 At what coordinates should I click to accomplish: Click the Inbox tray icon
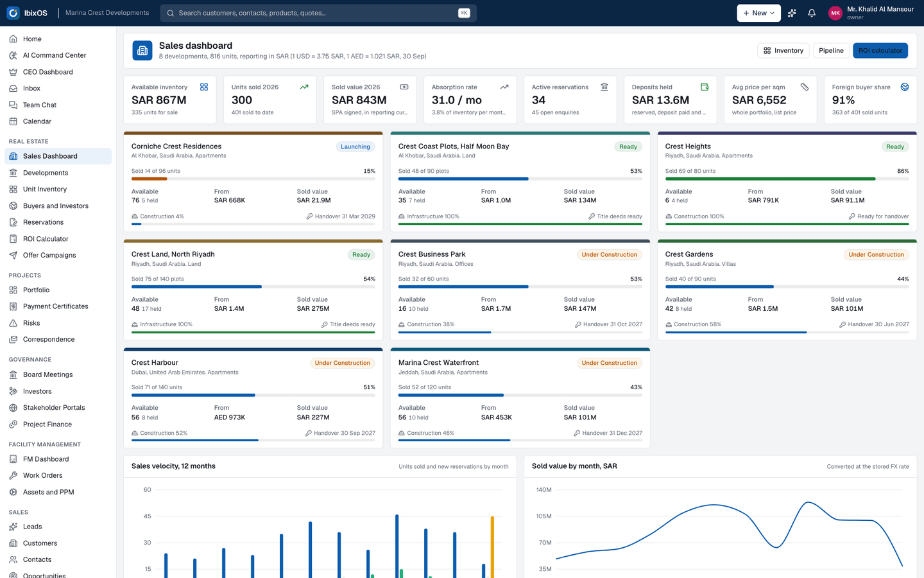13,89
